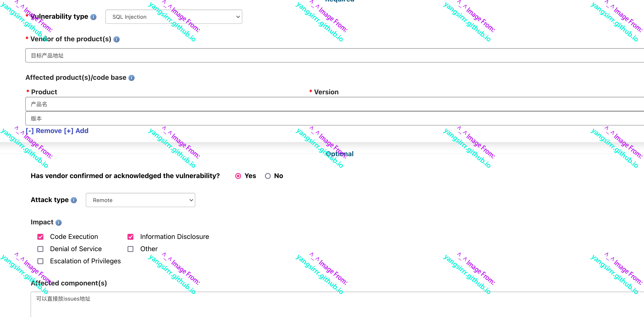This screenshot has height=317, width=644.
Task: Uncheck the Information Disclosure checkbox
Action: click(130, 237)
